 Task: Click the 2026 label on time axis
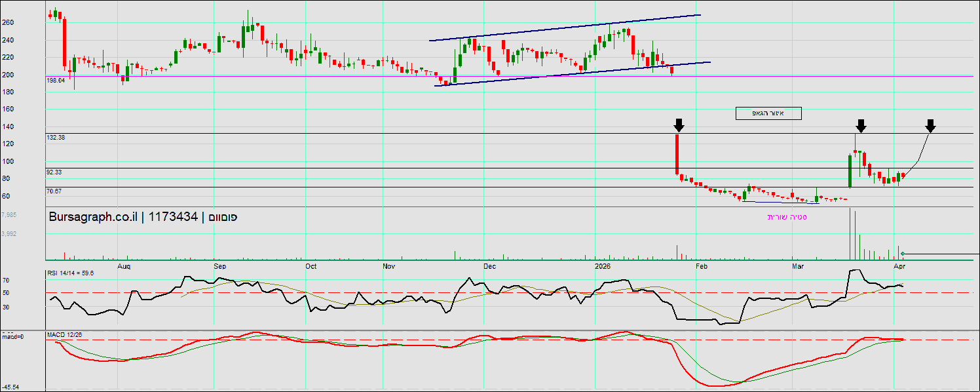point(603,266)
